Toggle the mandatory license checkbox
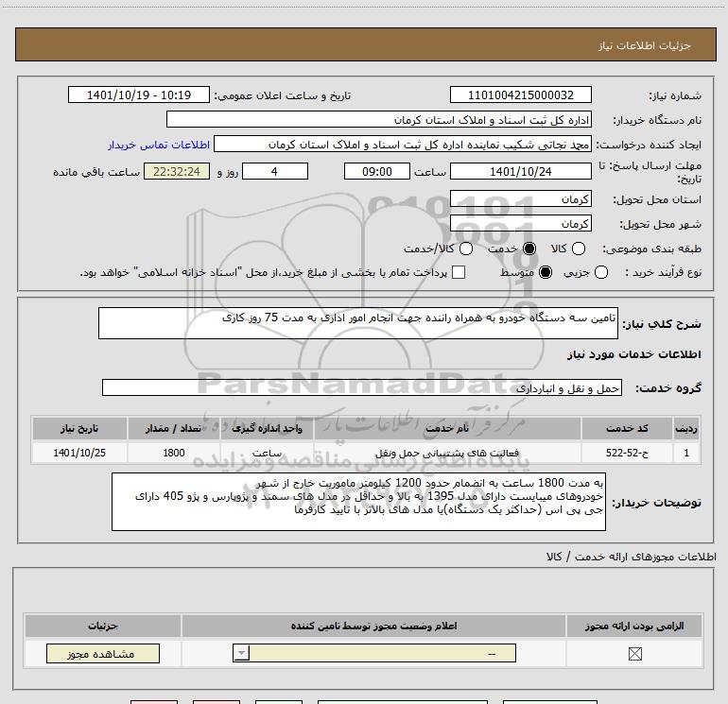 [634, 654]
